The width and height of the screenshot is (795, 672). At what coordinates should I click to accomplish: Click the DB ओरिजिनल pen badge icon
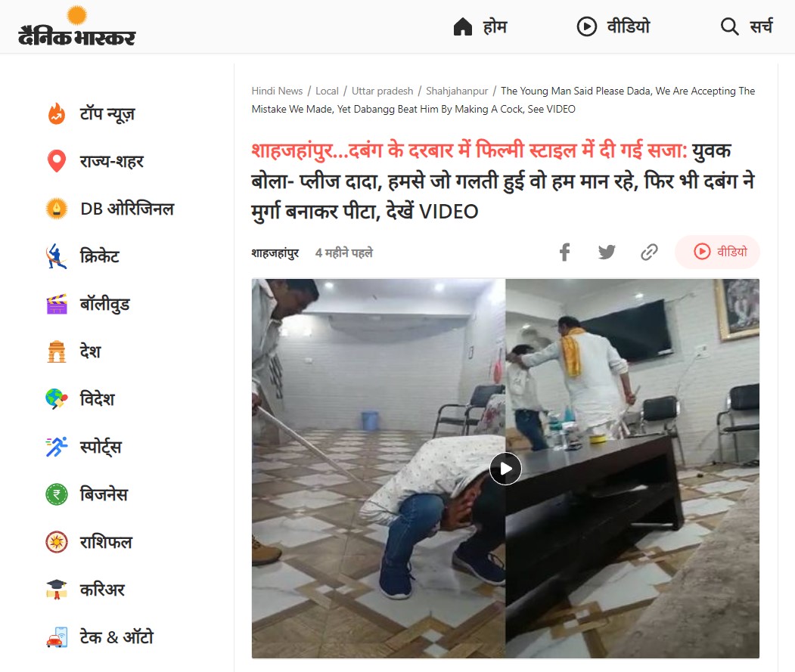pyautogui.click(x=57, y=209)
